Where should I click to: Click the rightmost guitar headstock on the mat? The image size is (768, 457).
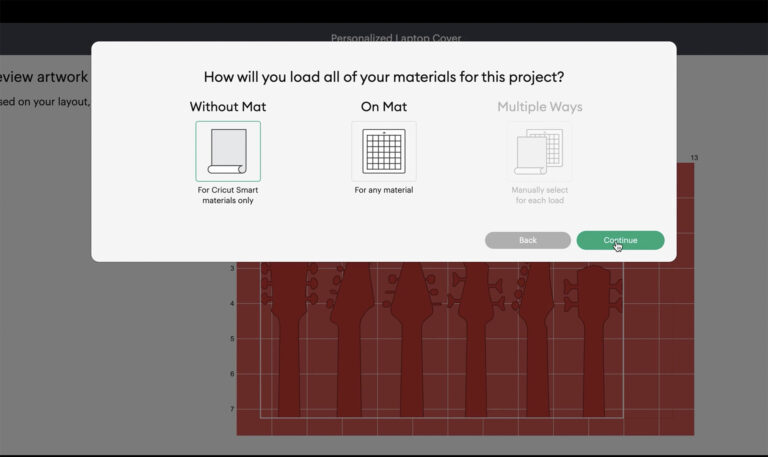point(594,340)
